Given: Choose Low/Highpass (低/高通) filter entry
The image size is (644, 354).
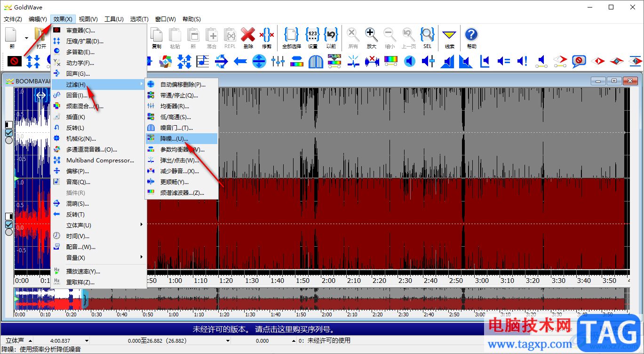Looking at the screenshot, I should pos(182,117).
